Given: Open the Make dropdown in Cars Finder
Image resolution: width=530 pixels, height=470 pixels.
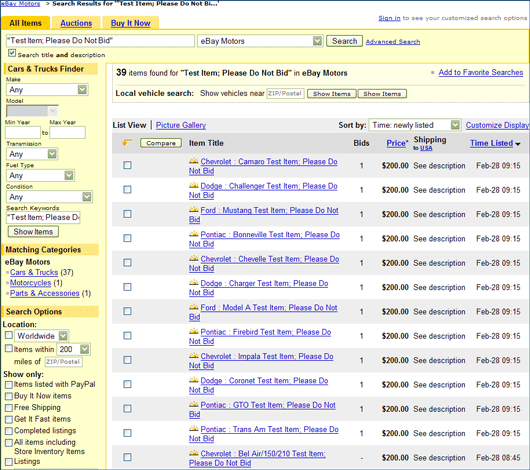Looking at the screenshot, I should 47,90.
